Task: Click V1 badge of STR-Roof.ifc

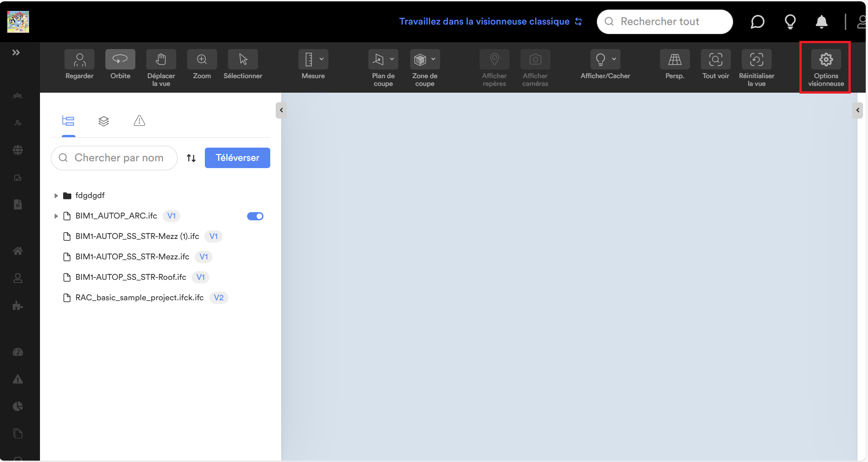Action: [x=200, y=277]
